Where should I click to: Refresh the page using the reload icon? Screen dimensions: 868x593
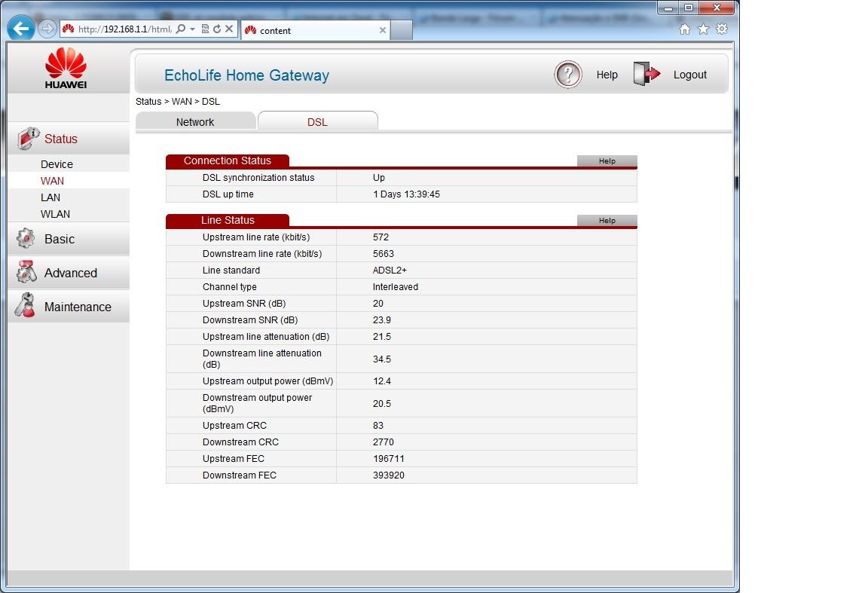(x=217, y=29)
